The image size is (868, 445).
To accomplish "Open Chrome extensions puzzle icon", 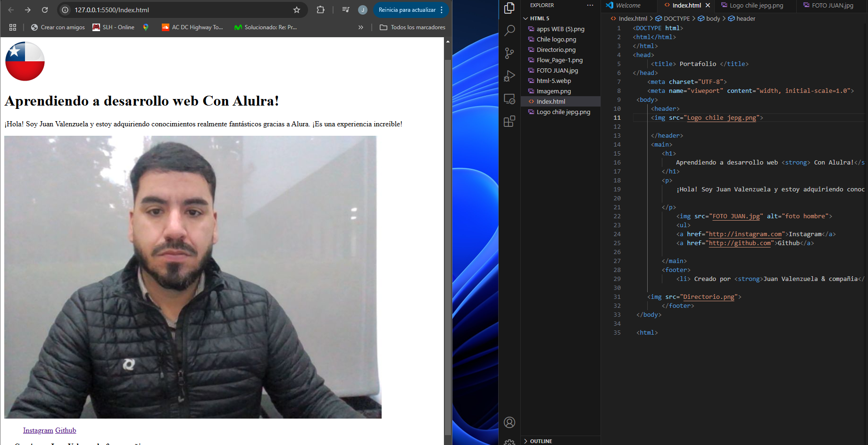I will [321, 10].
